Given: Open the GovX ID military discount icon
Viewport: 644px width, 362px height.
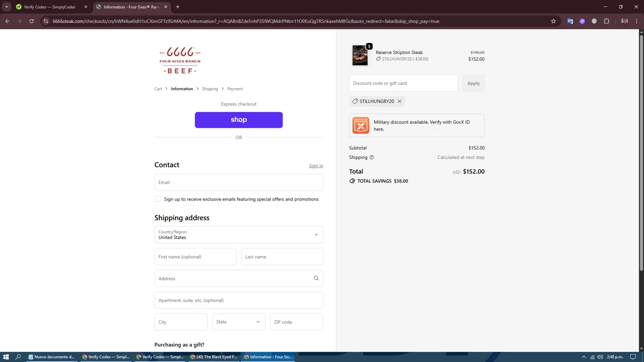Looking at the screenshot, I should (361, 125).
